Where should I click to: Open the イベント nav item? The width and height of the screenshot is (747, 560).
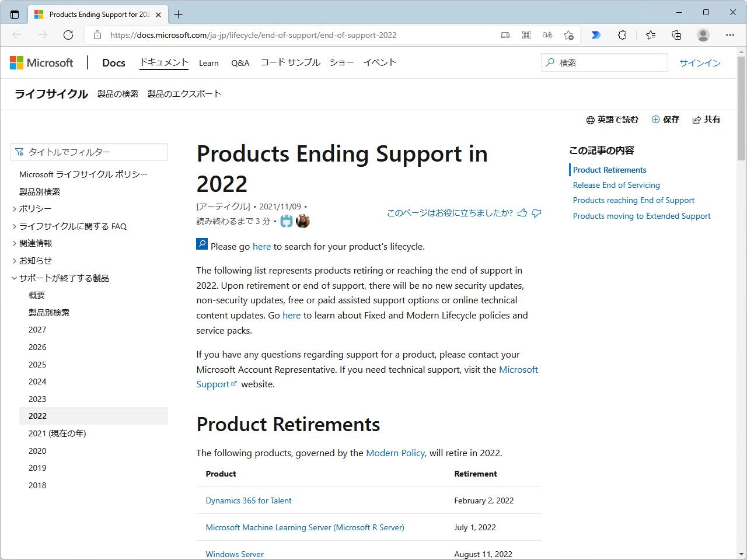(380, 62)
